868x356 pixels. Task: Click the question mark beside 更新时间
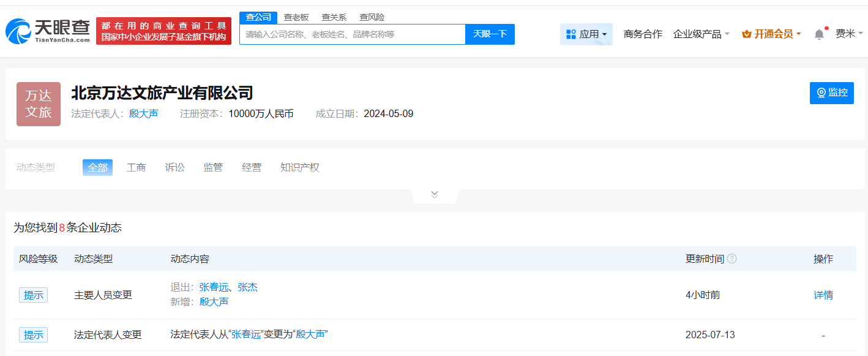click(731, 259)
